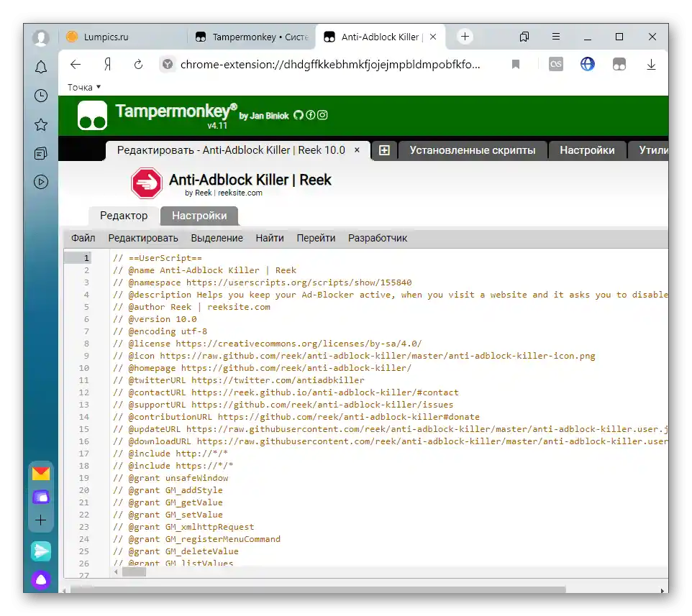Open the Редактировать menu
This screenshot has width=692, height=616.
pyautogui.click(x=143, y=238)
